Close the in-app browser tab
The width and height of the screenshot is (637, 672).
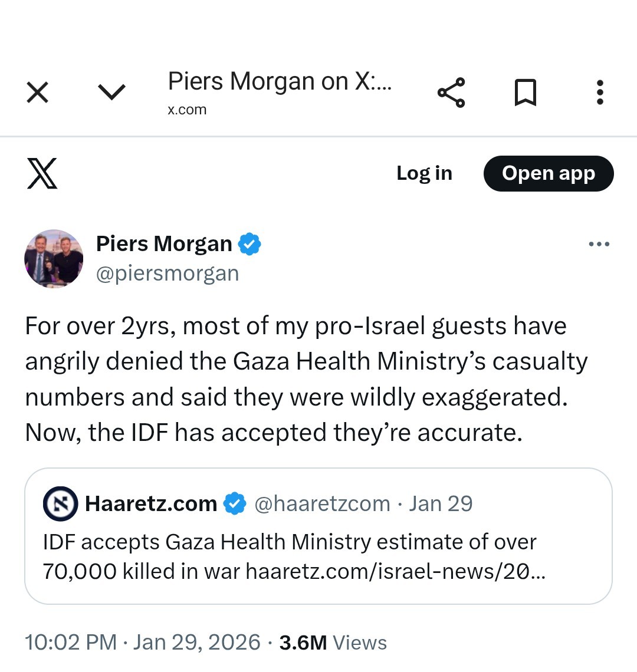38,93
